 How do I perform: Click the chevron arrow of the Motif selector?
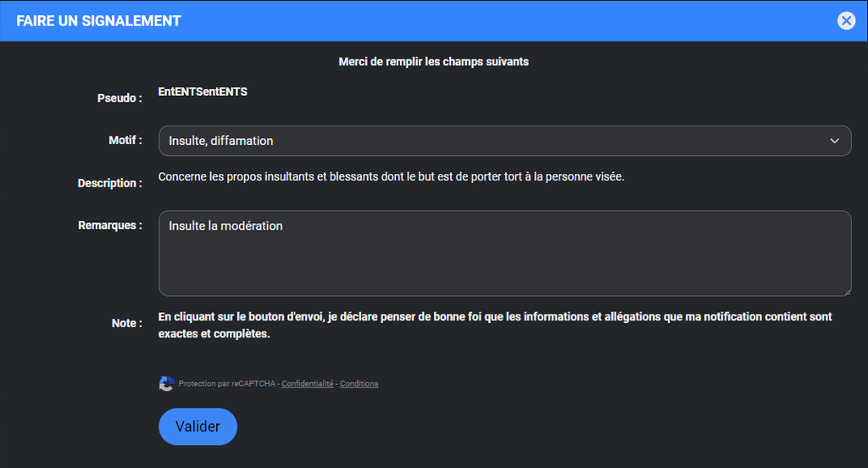[x=834, y=141]
